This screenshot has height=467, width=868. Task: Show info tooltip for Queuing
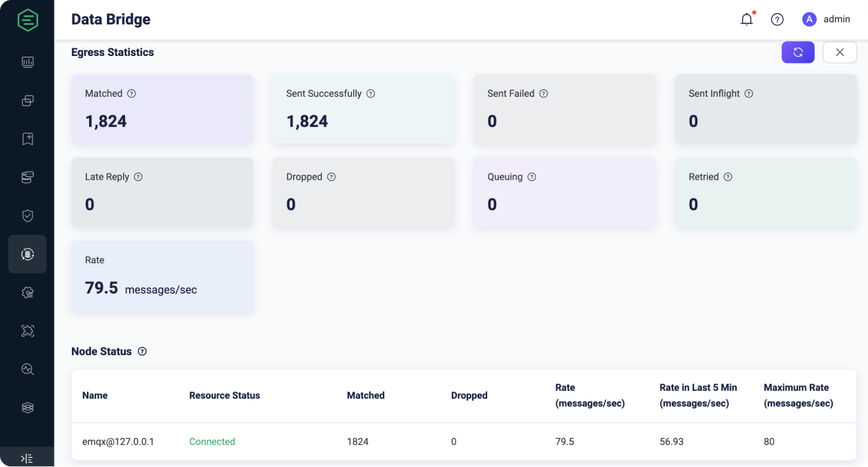(531, 177)
